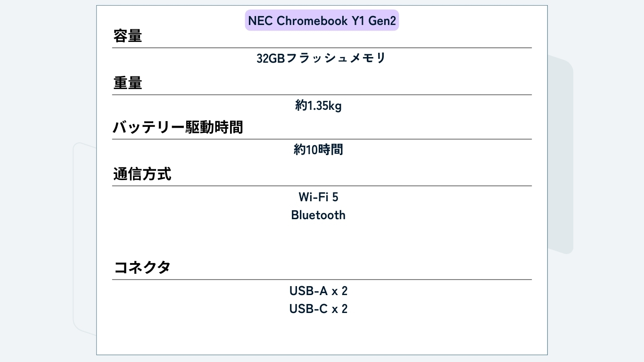Select the 重量 section heading
The image size is (644, 362).
tap(128, 83)
